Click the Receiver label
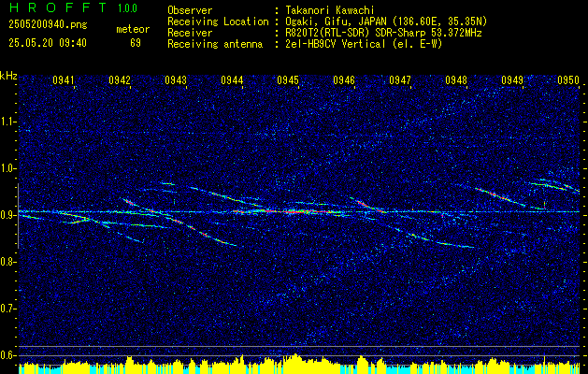This screenshot has height=374, width=588. coord(190,33)
